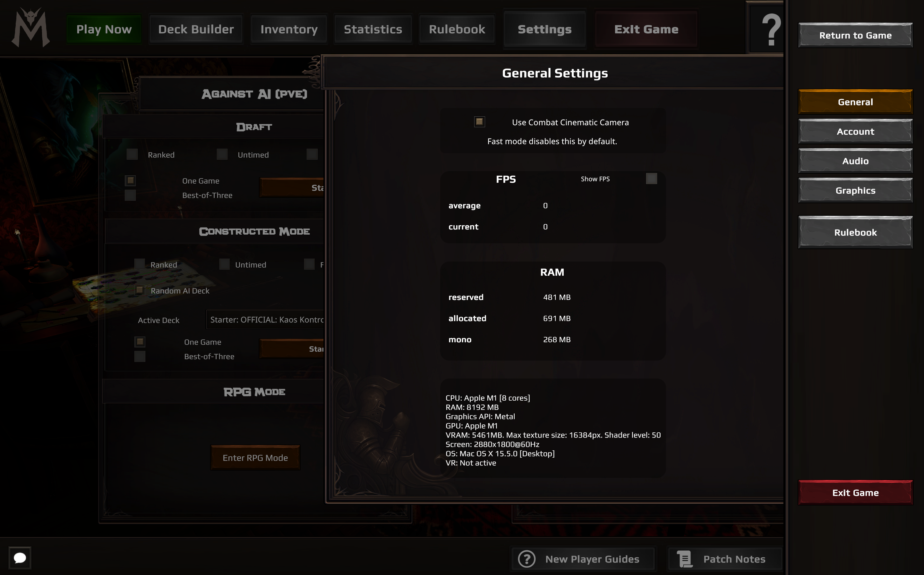Open the Deck Builder tab
The width and height of the screenshot is (924, 575).
196,29
